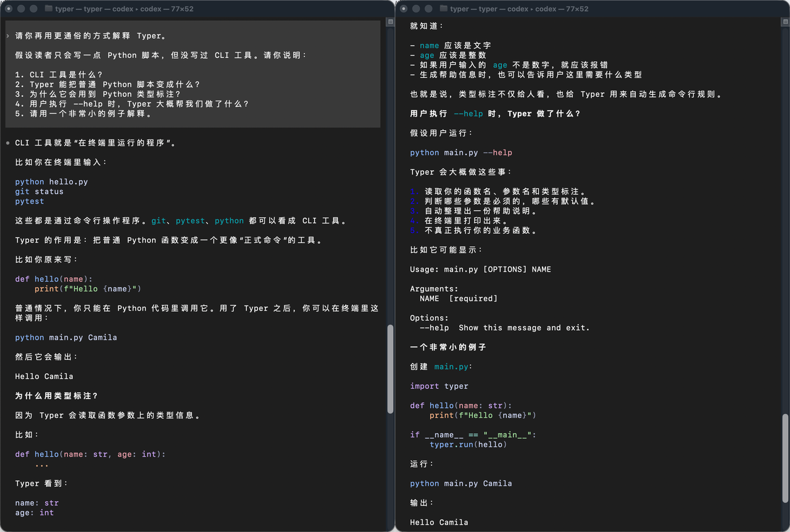Click step "3. 自动整理出一份帮助说明。"

[x=473, y=211]
